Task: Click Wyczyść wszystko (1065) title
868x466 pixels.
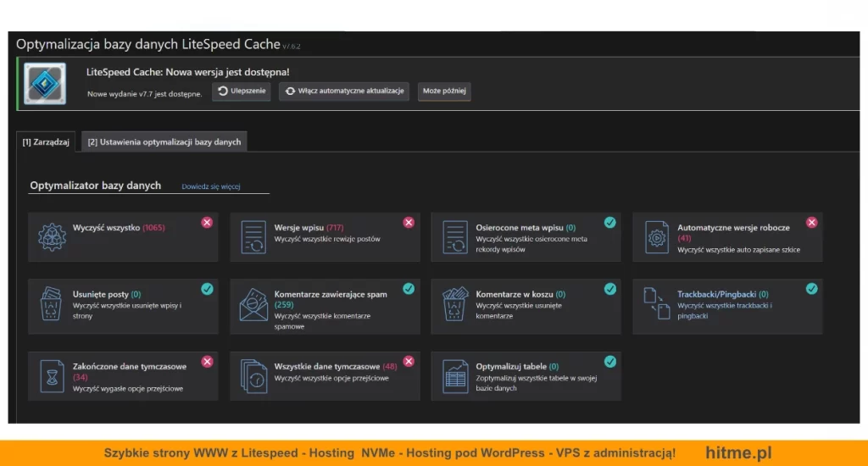Action: (119, 227)
